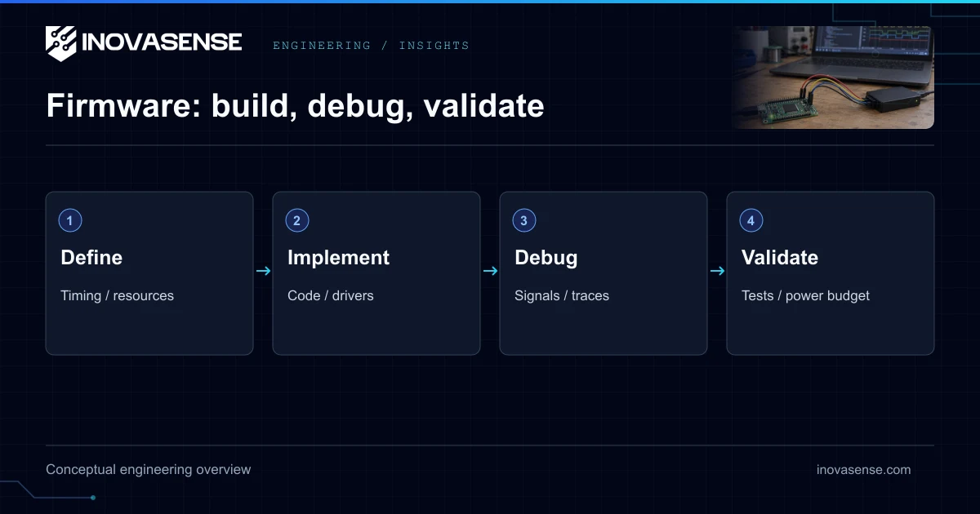
Task: Select the step 4 number badge
Action: coord(751,220)
